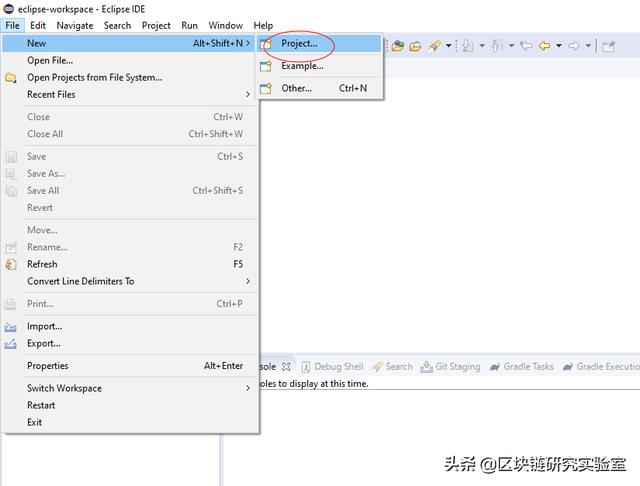Image resolution: width=640 pixels, height=486 pixels.
Task: Open the dropdown beside the Search flashlight icon
Action: (x=448, y=46)
